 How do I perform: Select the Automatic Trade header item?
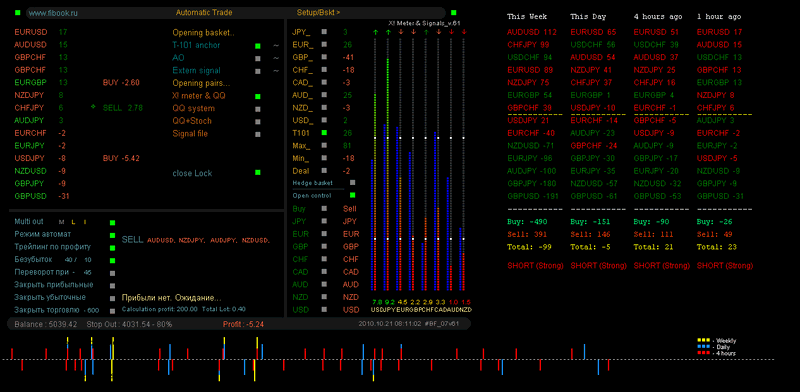(204, 12)
